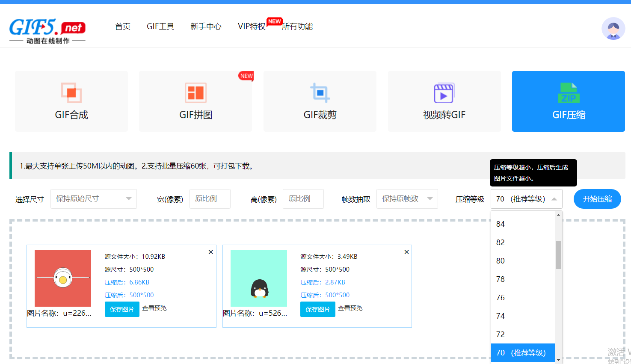
Task: Switch to GIF拼图 tool tab
Action: pos(196,101)
